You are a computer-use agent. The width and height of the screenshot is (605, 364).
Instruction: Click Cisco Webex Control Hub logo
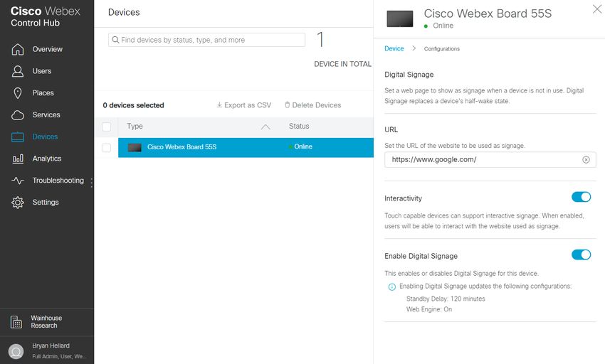(x=45, y=16)
